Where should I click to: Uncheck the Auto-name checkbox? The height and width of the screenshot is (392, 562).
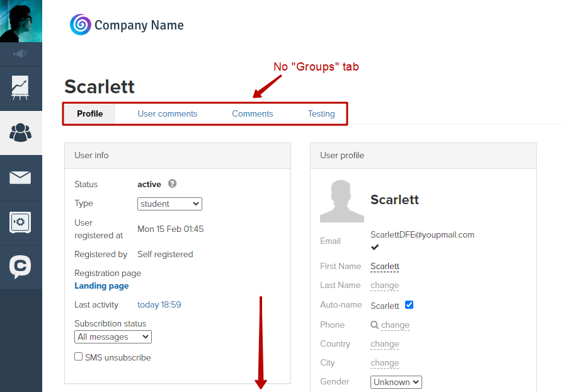coord(409,305)
